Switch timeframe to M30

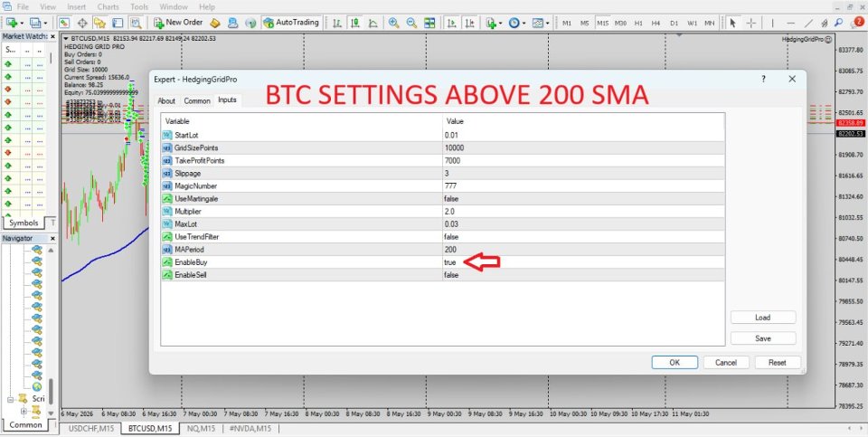pyautogui.click(x=620, y=23)
